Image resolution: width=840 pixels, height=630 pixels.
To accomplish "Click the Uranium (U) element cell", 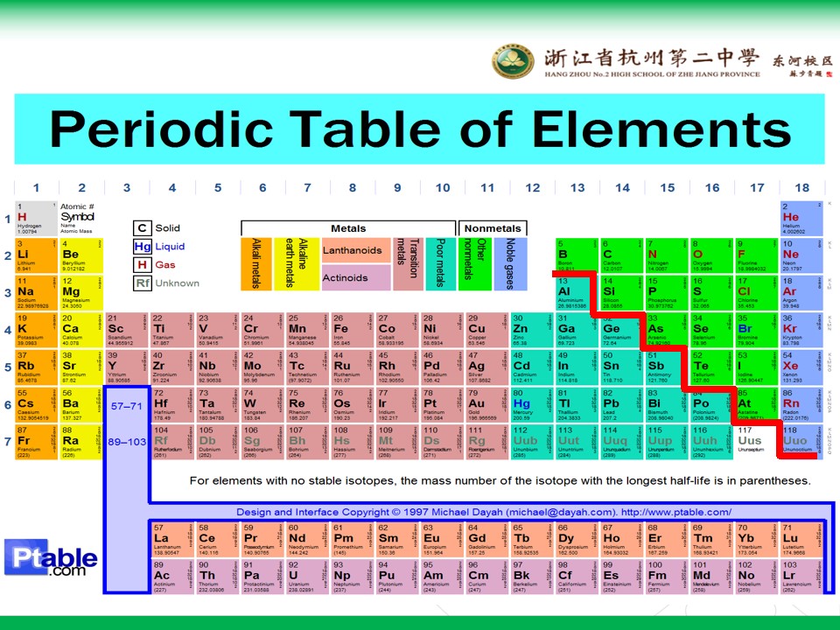I will (x=307, y=577).
